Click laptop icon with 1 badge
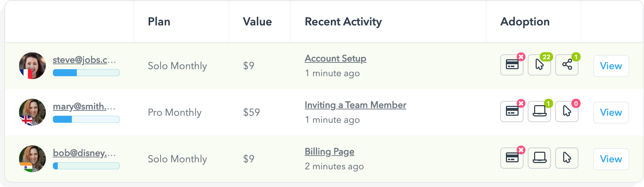644x187 pixels. click(539, 111)
